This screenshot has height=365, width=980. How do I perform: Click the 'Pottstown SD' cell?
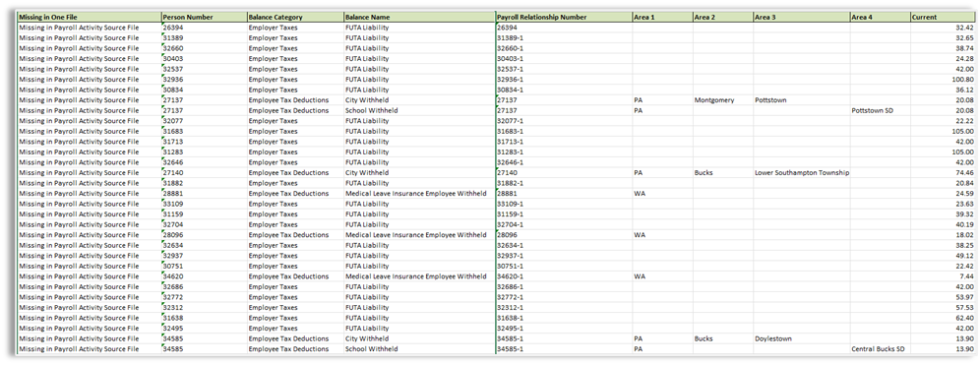(x=880, y=110)
